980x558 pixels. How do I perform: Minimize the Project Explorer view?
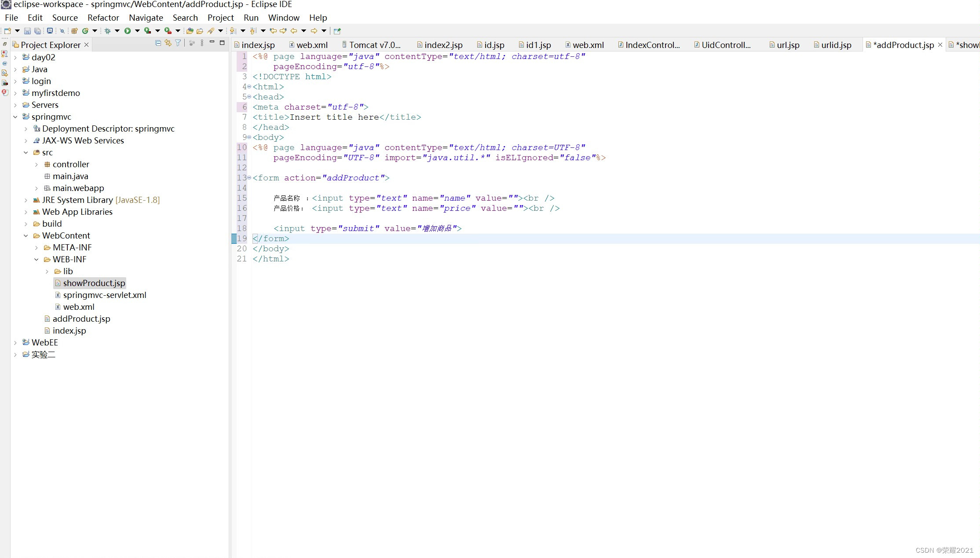tap(212, 42)
